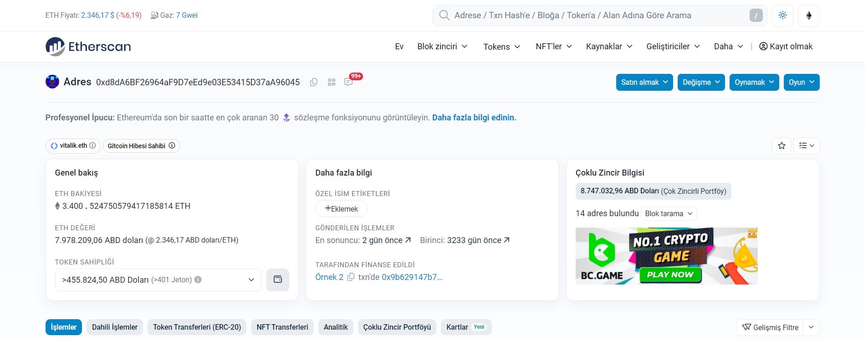Click the Kayıt olmak sign-in link

point(786,47)
